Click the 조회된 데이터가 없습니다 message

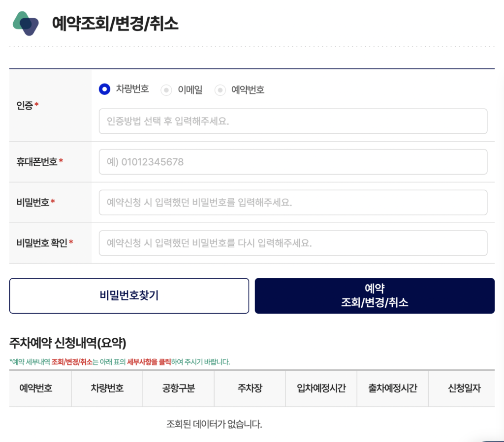[214, 424]
